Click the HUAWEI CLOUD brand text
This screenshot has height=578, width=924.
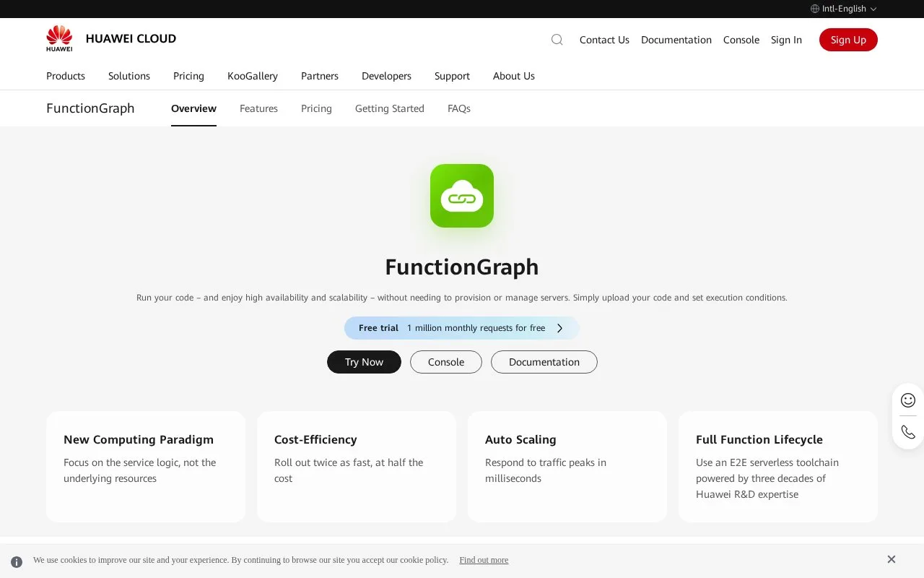click(131, 39)
